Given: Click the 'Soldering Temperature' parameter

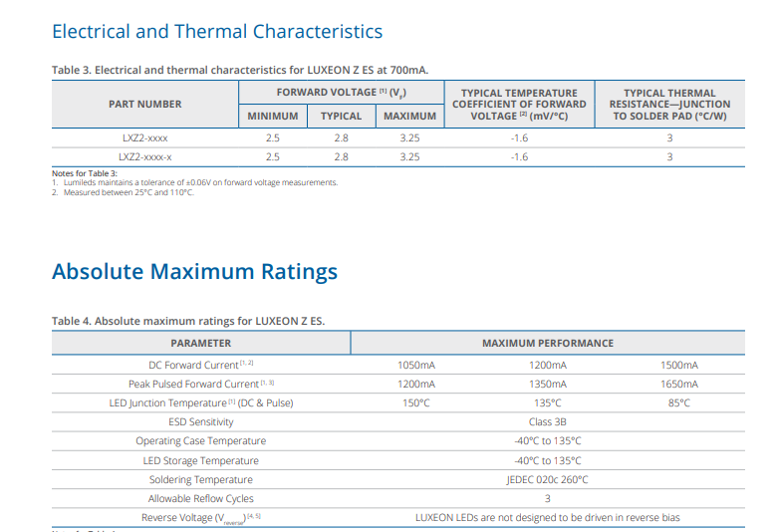Looking at the screenshot, I should pos(201,479).
